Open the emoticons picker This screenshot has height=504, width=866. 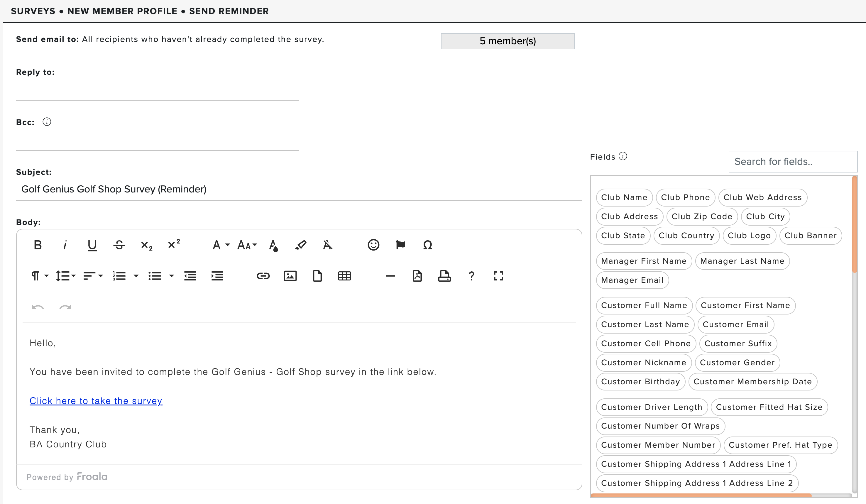[x=373, y=245]
